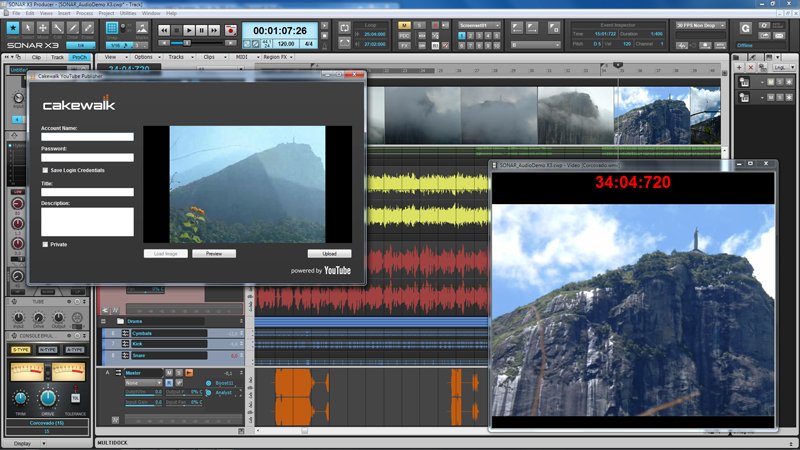Adjust the transport position slider
The width and height of the screenshot is (800, 450).
click(x=187, y=43)
